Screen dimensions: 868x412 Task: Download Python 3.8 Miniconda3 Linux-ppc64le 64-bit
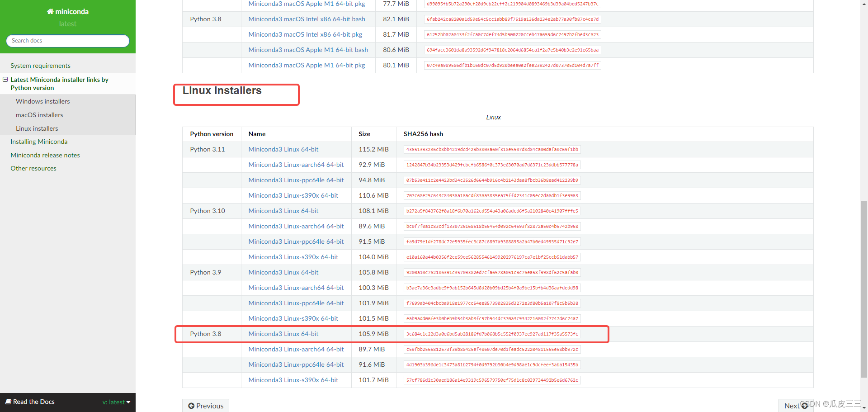296,365
